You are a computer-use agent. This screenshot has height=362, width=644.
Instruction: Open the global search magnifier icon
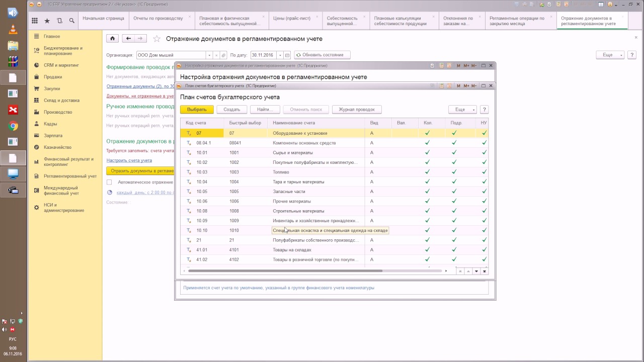point(72,21)
